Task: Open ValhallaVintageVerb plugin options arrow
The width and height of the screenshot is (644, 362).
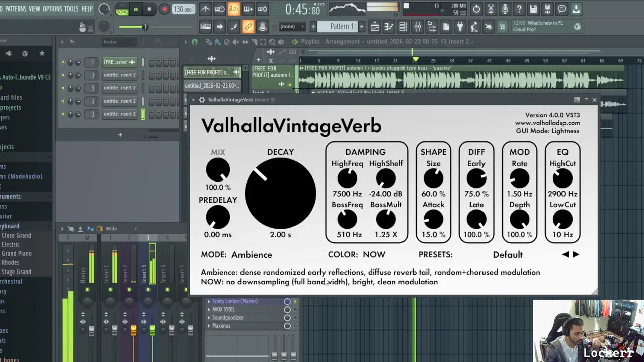Action: 193,100
